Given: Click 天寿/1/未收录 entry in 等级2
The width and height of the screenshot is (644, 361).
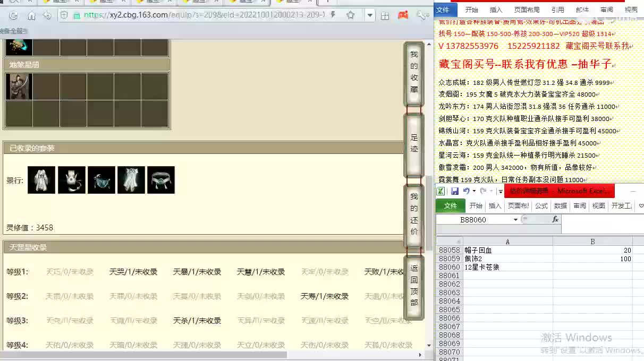Looking at the screenshot, I should 325,296.
